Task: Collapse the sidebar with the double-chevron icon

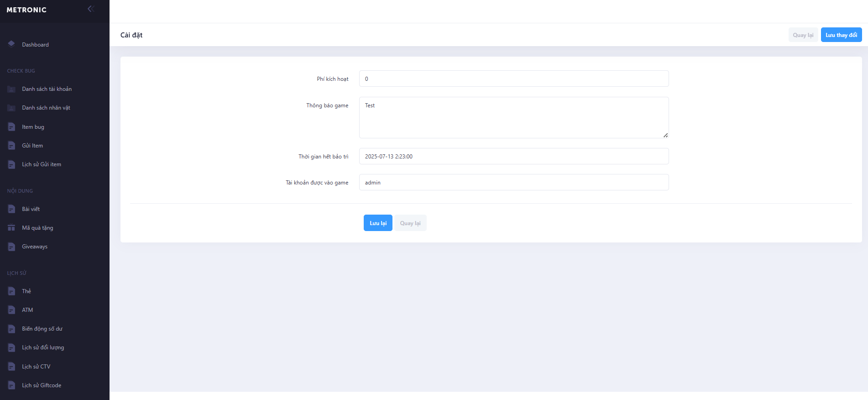Action: point(91,9)
